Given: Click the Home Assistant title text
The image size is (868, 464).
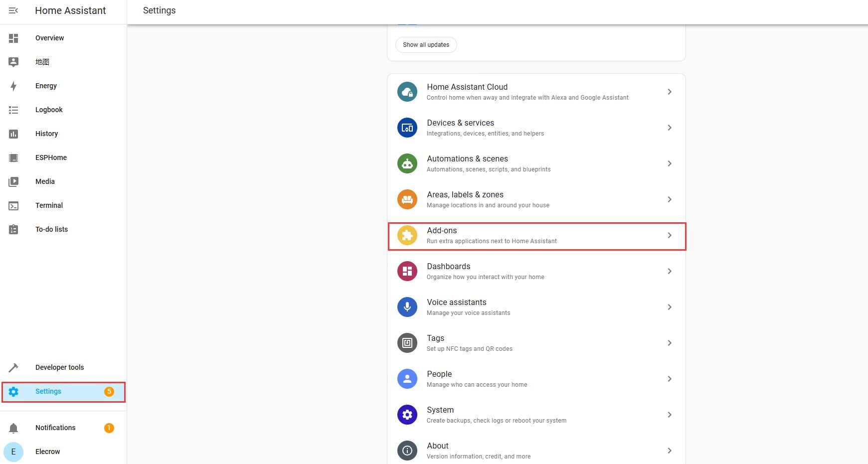Looking at the screenshot, I should (x=70, y=10).
